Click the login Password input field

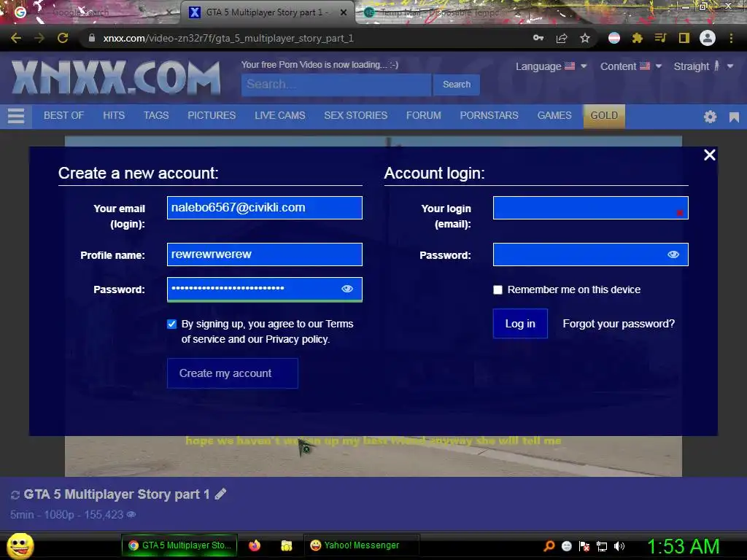[x=591, y=254]
